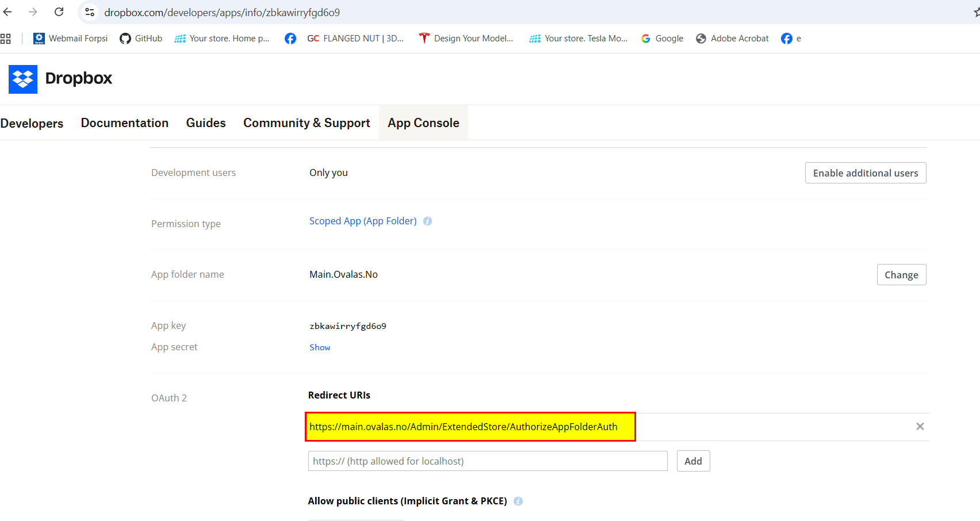Image resolution: width=980 pixels, height=521 pixels.
Task: Click the Dropbox logo icon
Action: 23,79
